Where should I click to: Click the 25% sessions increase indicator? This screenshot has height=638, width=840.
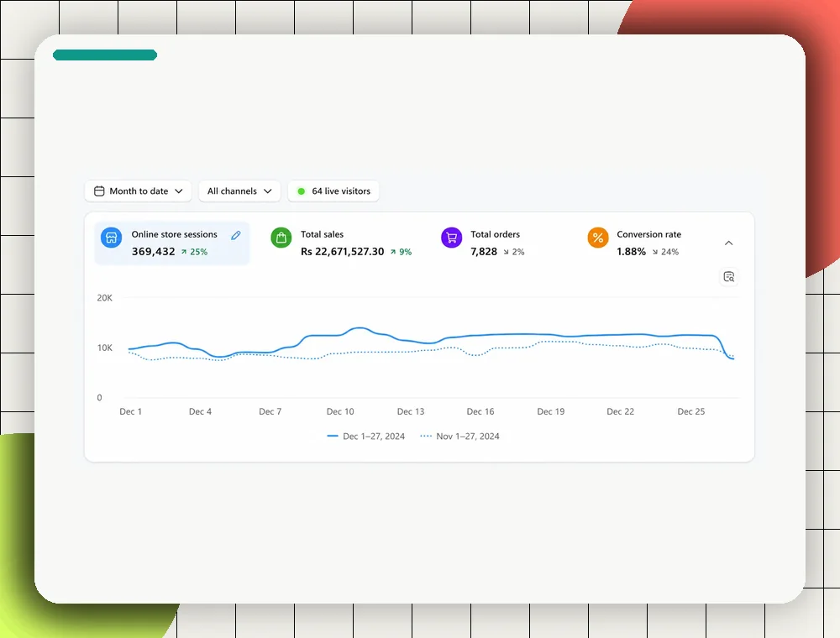point(194,252)
